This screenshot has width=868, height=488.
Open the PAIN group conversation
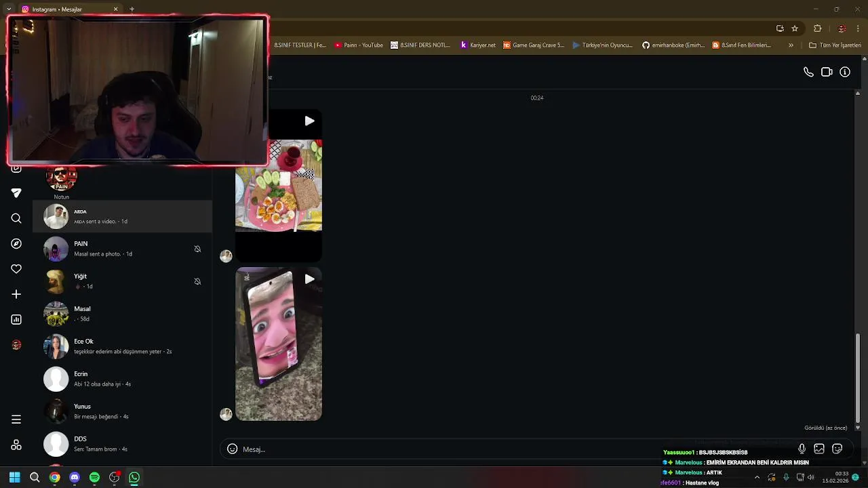tap(123, 249)
